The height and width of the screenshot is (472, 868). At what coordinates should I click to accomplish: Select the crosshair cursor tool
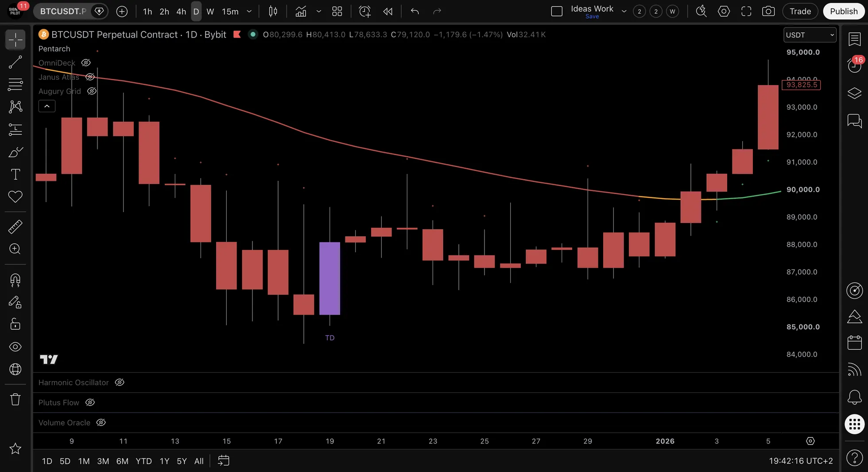15,40
